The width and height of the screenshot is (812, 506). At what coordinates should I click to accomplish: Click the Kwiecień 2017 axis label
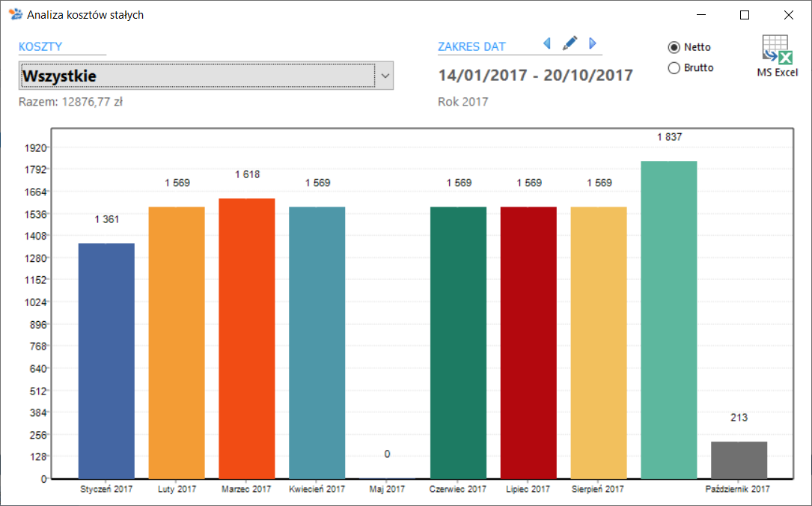(x=317, y=489)
